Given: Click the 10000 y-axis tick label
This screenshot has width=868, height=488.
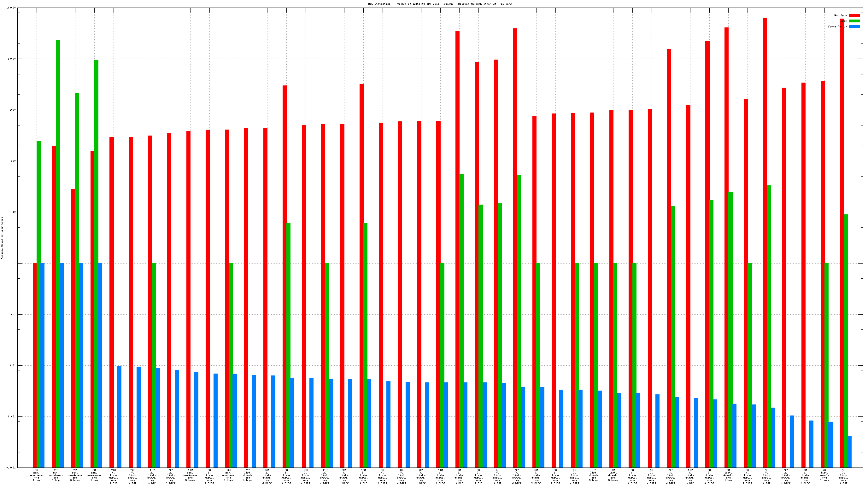Looking at the screenshot, I should [11, 59].
